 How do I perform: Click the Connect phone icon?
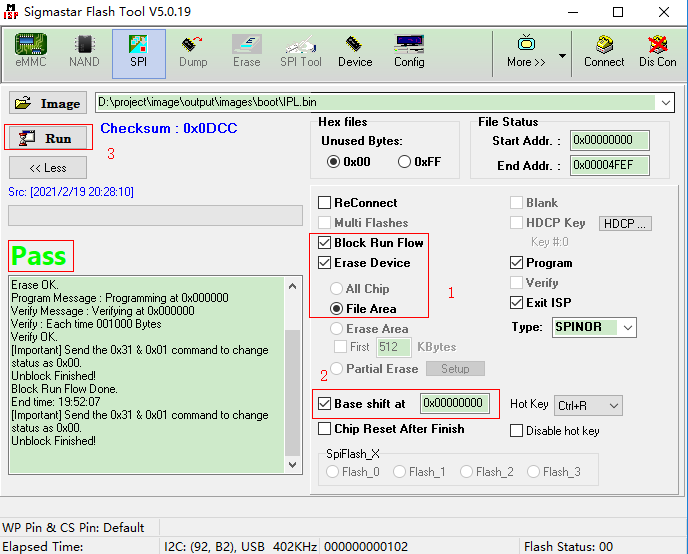point(604,51)
